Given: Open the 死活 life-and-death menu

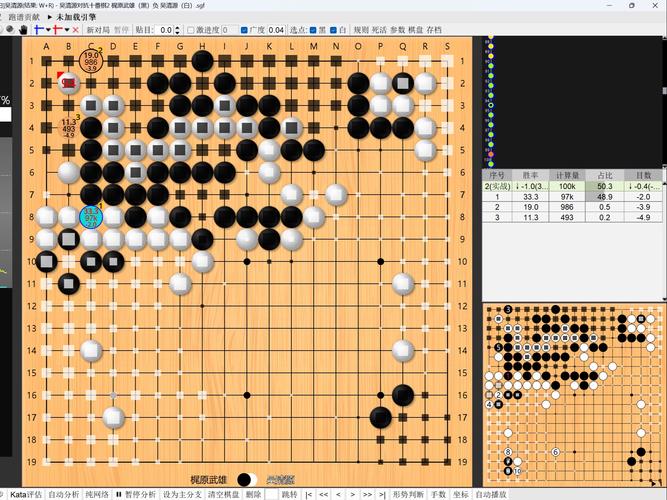Looking at the screenshot, I should [379, 30].
